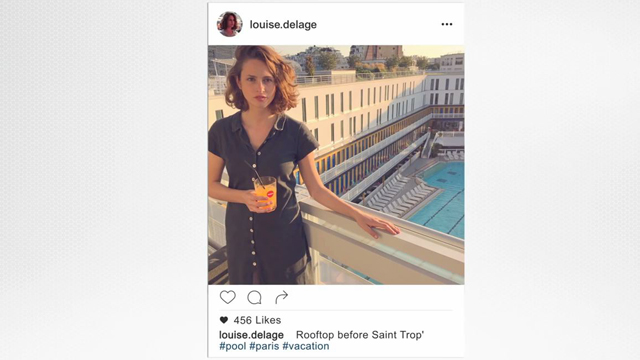Like the post with the heart outline icon

[x=227, y=297]
